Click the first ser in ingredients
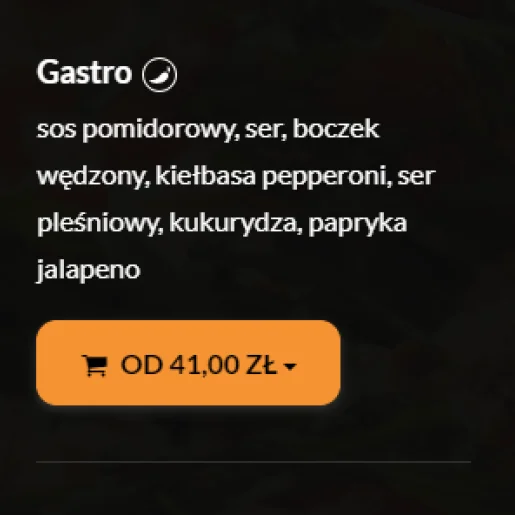Image resolution: width=515 pixels, height=515 pixels. click(266, 130)
